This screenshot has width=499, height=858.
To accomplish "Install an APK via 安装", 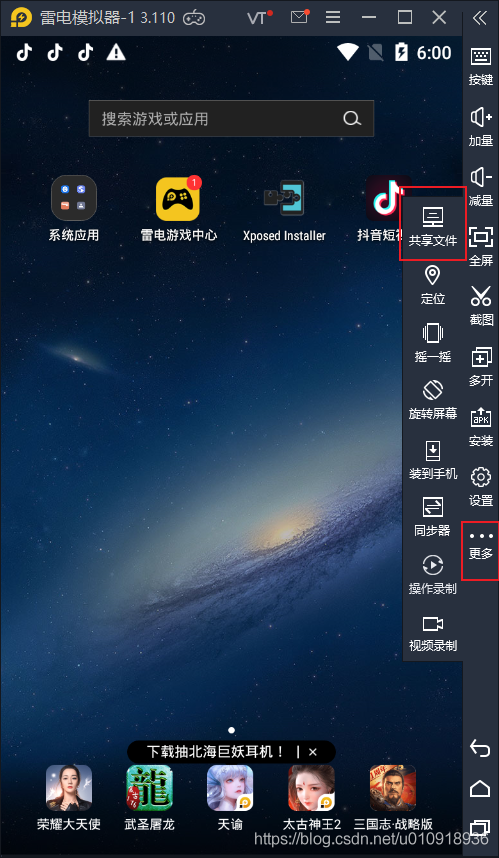I will [481, 426].
